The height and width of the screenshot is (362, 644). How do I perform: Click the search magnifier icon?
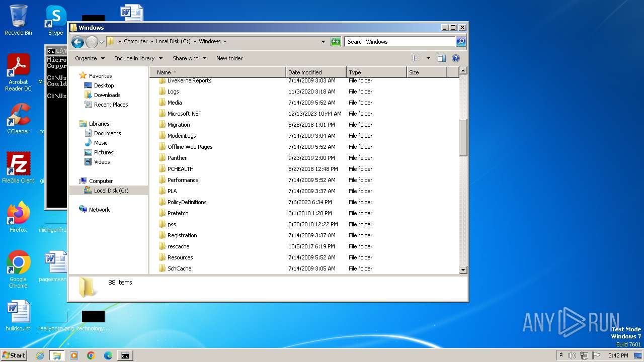(461, 42)
